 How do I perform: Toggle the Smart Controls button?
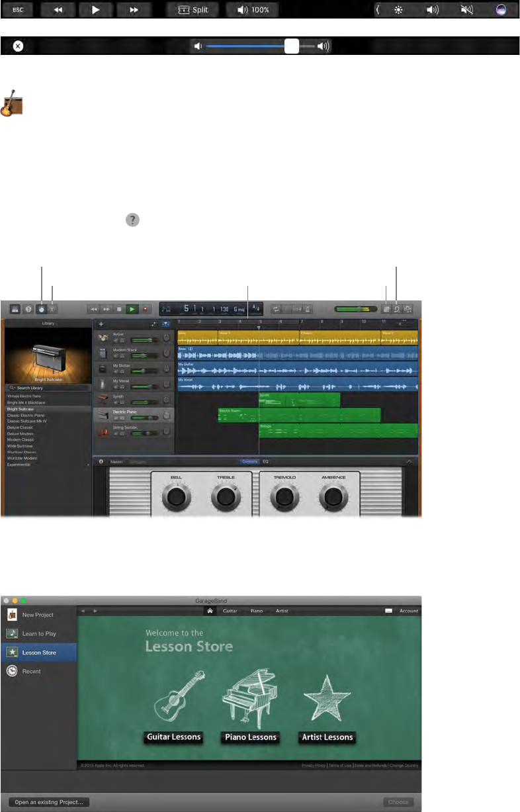coord(42,308)
